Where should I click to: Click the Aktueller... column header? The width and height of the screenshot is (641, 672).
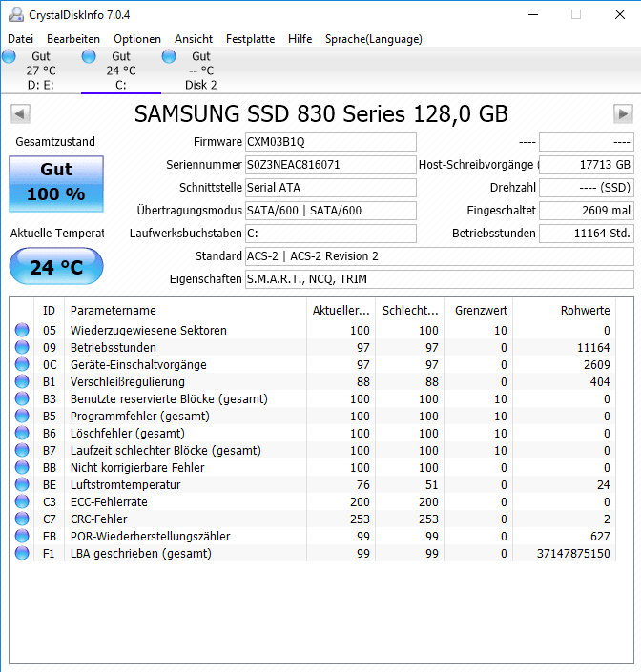[341, 311]
